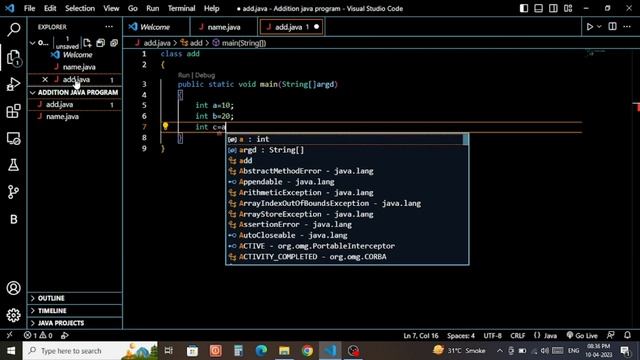Open the Terminal menu

pos(181,8)
